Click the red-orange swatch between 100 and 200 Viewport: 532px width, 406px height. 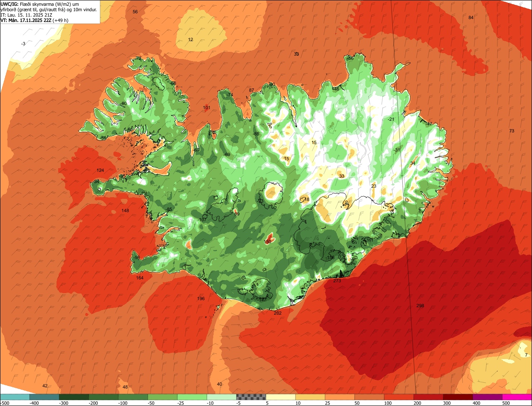click(399, 397)
